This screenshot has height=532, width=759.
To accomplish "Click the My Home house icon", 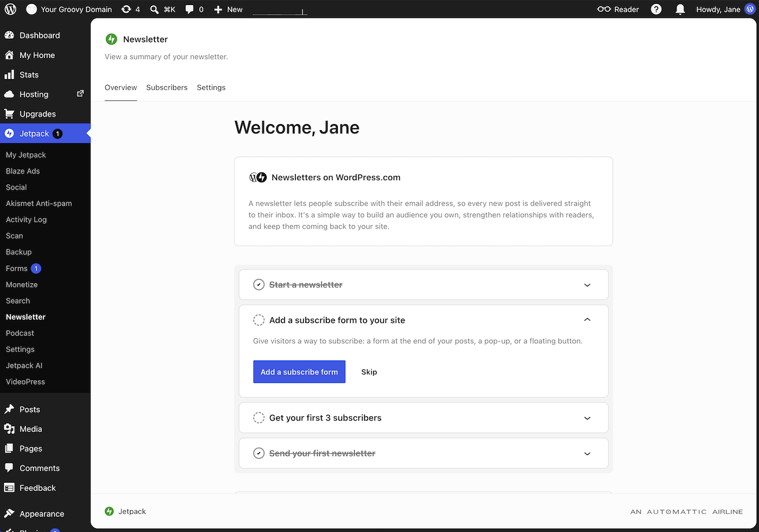I will pos(9,55).
